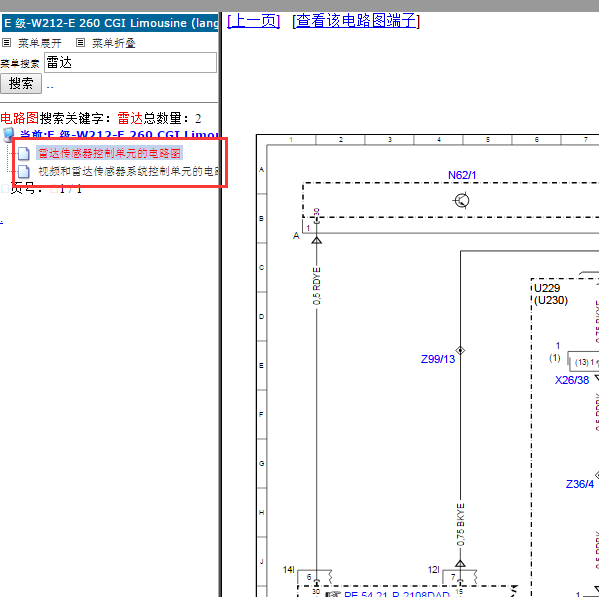This screenshot has width=599, height=597.
Task: Click document icon beside 雷达传感器控制单元的电路图
Action: click(x=23, y=154)
